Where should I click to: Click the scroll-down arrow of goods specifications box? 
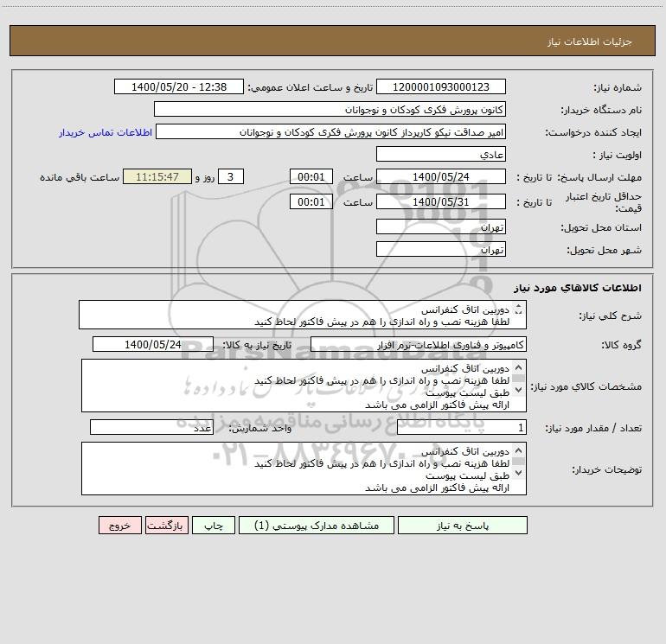click(518, 389)
